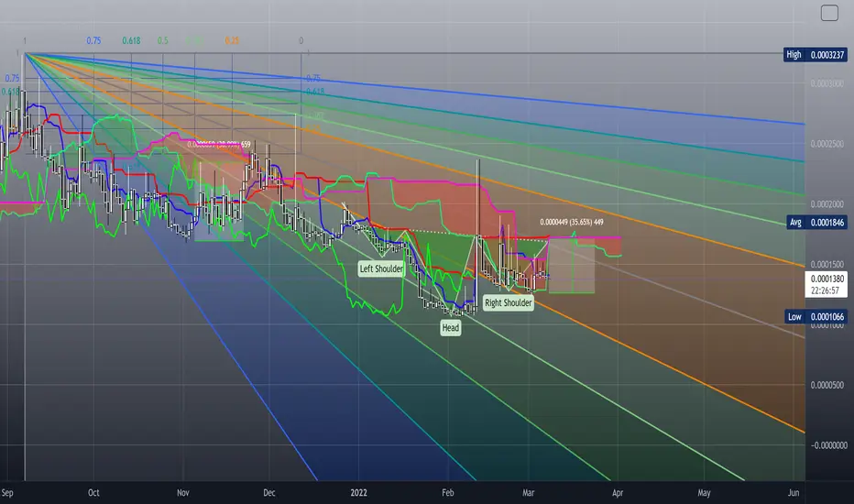Click the Mar label on the time axis

pyautogui.click(x=529, y=493)
